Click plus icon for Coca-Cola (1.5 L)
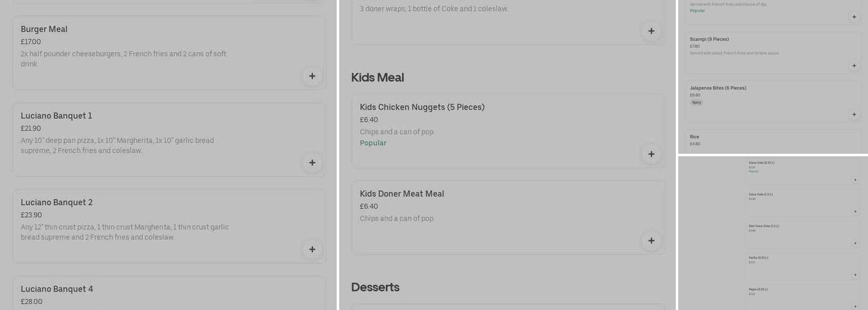 [855, 211]
